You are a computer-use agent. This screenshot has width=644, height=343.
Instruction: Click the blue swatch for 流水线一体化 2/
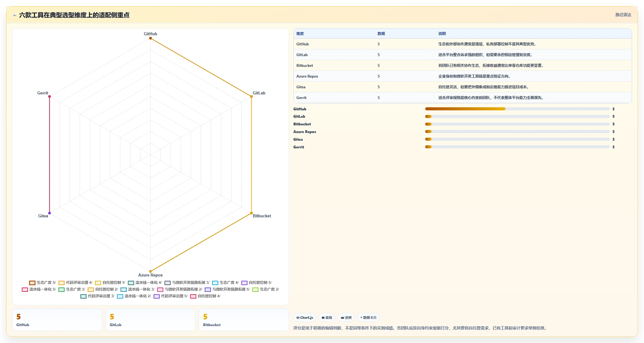pos(120,296)
